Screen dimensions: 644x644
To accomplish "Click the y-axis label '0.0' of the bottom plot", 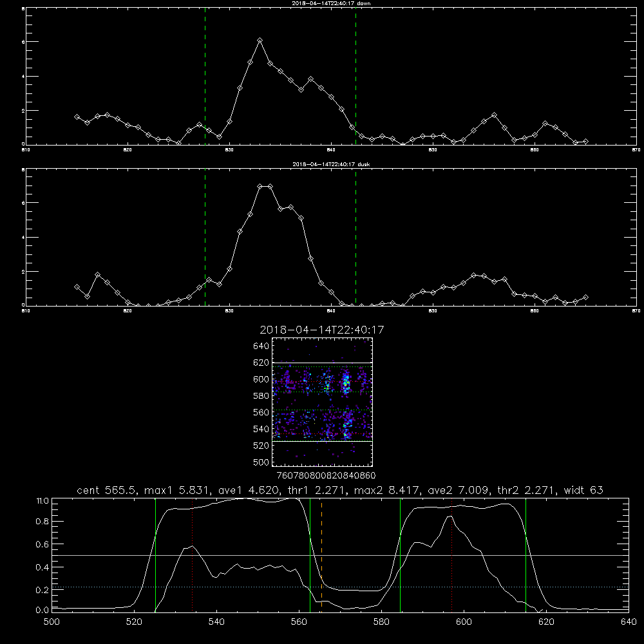I will (x=43, y=611).
